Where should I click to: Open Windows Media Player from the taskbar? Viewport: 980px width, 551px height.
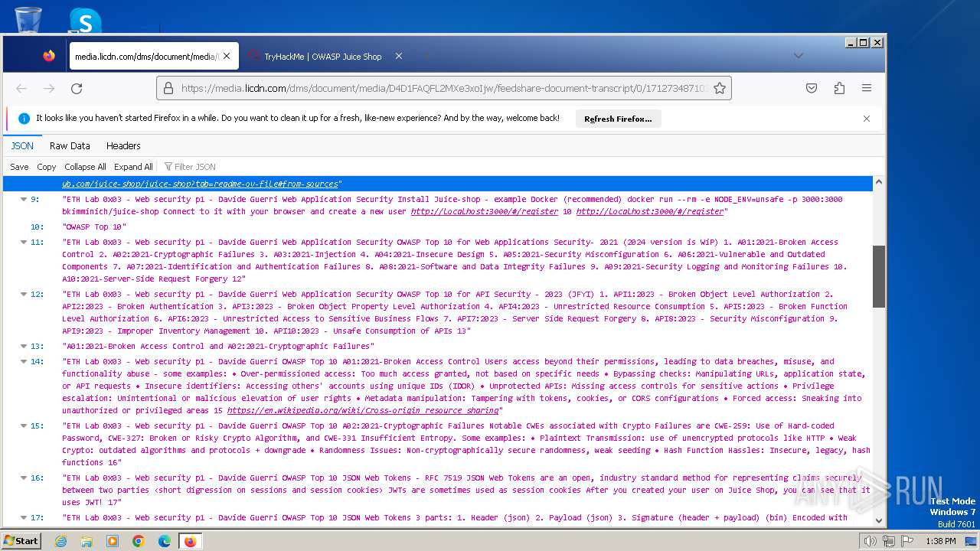click(113, 541)
